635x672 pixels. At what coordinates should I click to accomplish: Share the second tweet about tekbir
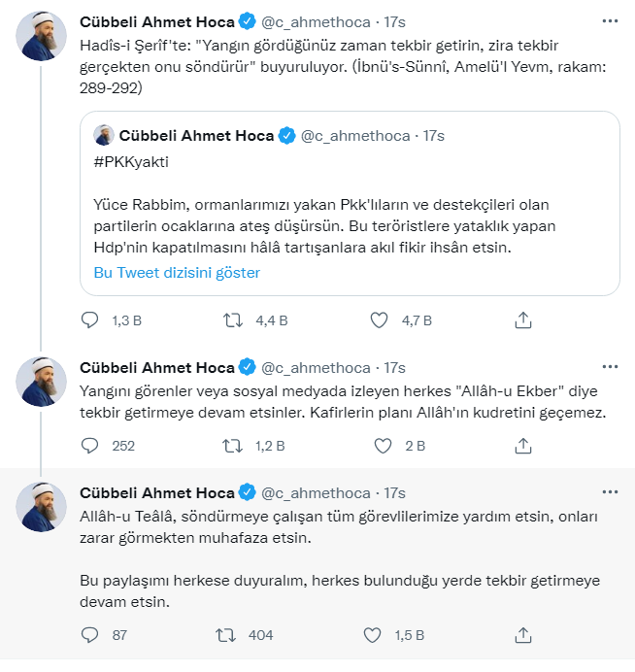[x=522, y=446]
